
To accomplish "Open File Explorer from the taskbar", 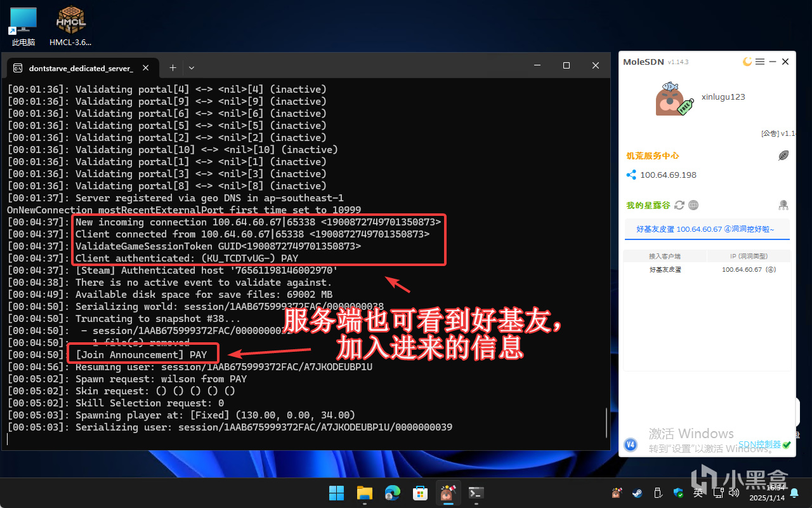I will (x=364, y=493).
